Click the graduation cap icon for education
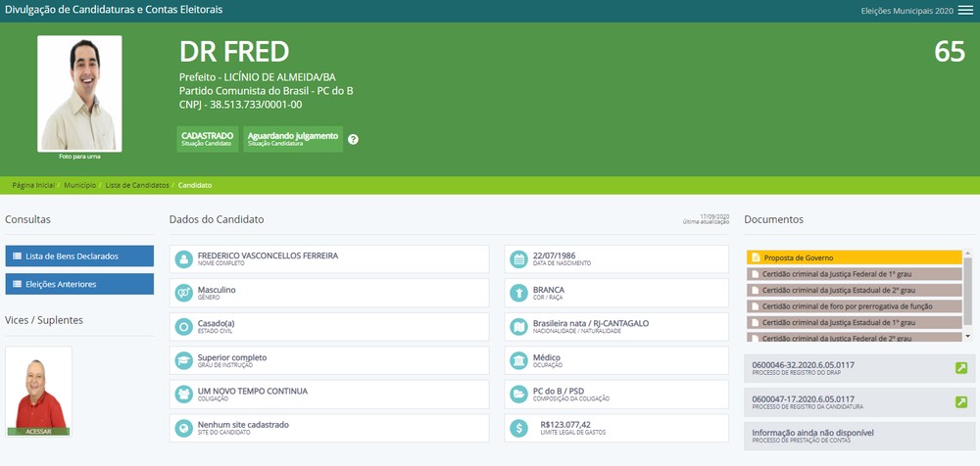 183,360
